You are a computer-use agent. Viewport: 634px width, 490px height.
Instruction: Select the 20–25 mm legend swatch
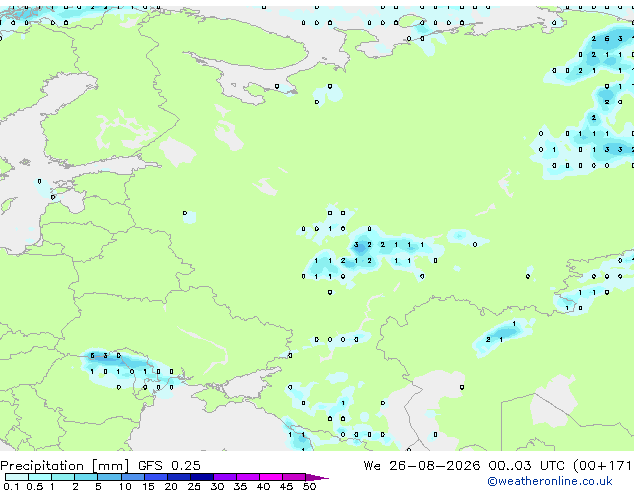[x=178, y=477]
